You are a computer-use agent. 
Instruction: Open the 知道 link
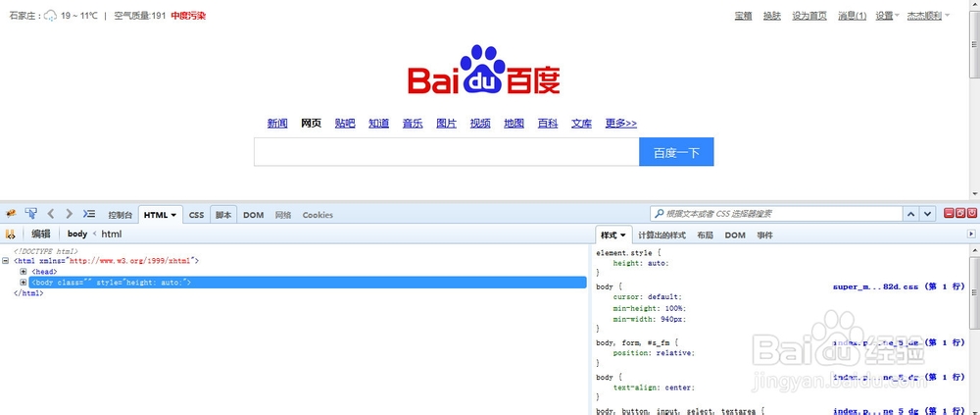(378, 124)
